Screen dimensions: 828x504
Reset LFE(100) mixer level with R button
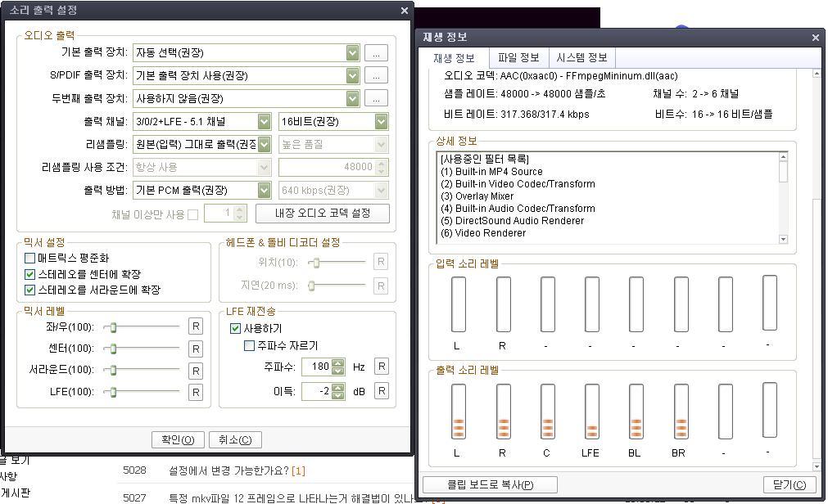point(196,392)
